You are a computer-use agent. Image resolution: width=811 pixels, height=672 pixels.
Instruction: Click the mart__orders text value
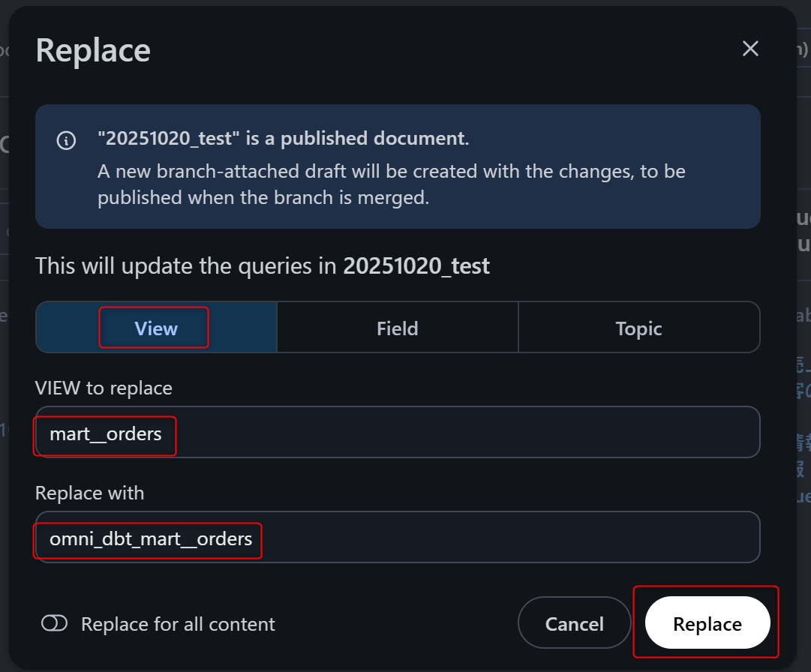pos(106,433)
